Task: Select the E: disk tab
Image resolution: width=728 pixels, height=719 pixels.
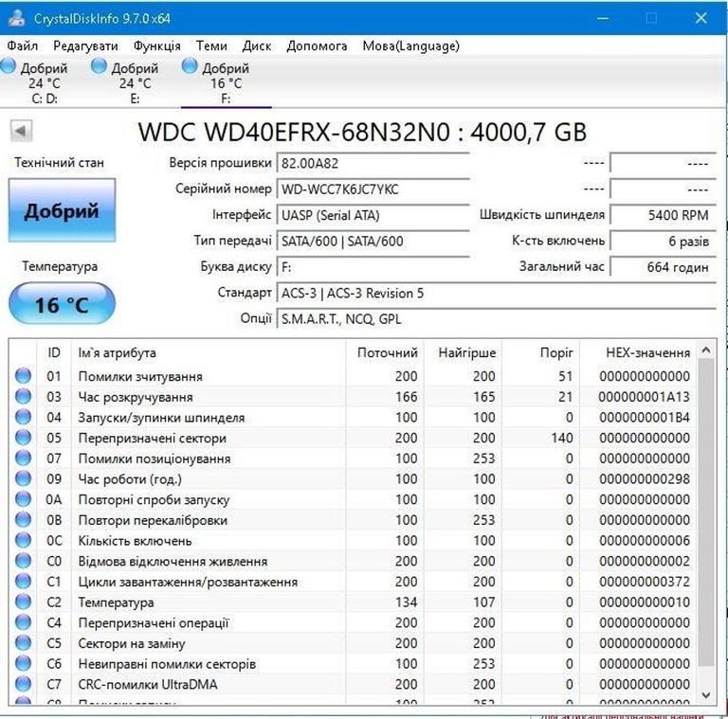Action: pyautogui.click(x=136, y=83)
